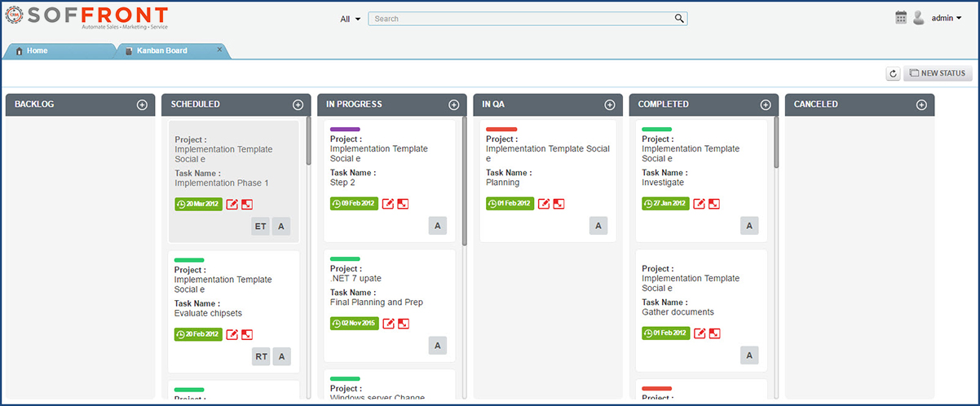Add a card to the COMPLETED column
The height and width of the screenshot is (406, 980).
tap(766, 104)
